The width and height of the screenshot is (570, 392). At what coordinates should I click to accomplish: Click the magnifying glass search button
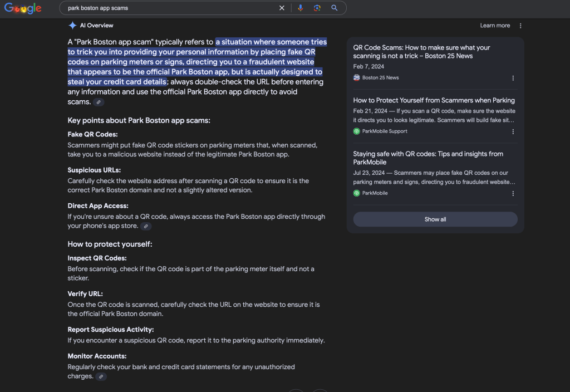[335, 8]
